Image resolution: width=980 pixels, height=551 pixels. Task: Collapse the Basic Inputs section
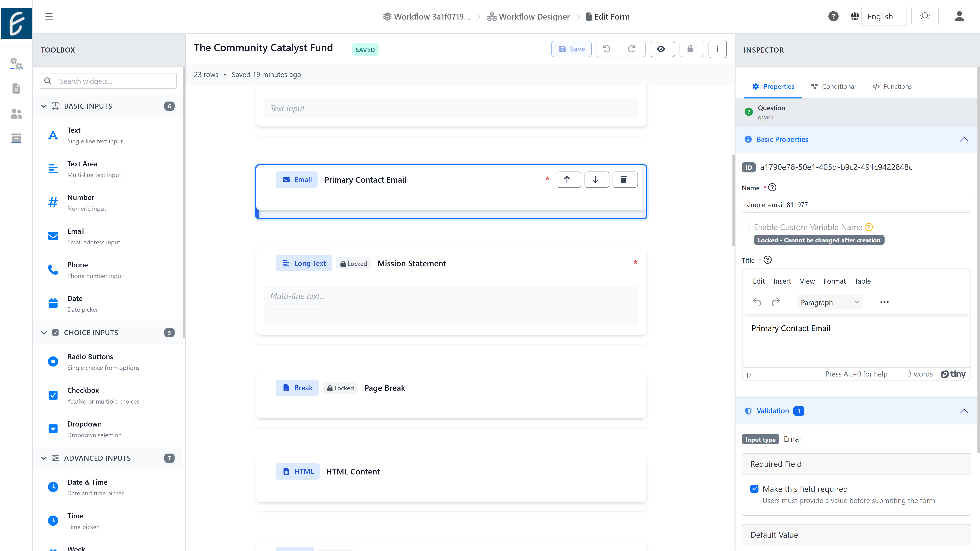point(44,106)
